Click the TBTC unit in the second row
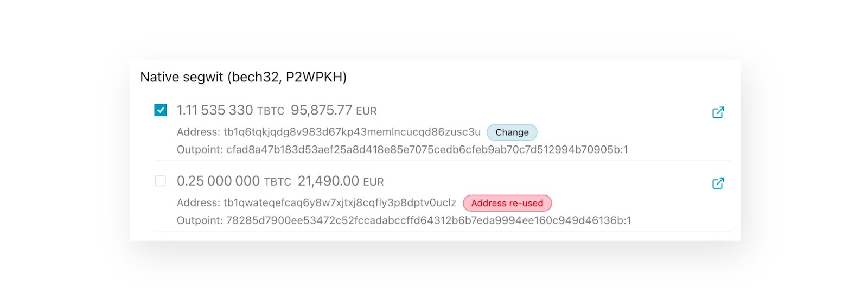This screenshot has height=304, width=868. [277, 182]
